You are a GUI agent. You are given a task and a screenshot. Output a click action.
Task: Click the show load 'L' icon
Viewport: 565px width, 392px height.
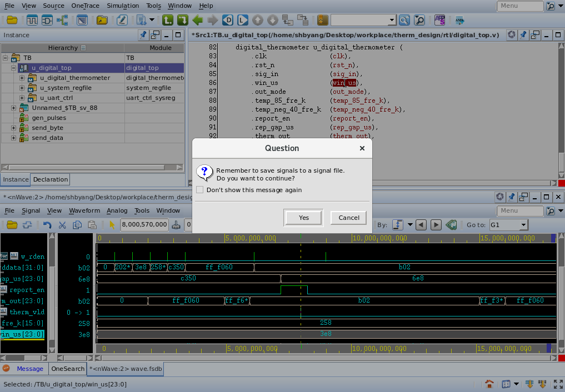pyautogui.click(x=242, y=20)
